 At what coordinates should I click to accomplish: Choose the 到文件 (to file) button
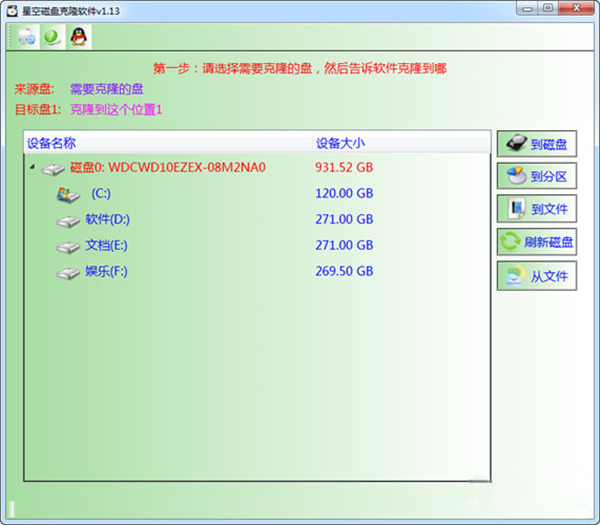537,209
